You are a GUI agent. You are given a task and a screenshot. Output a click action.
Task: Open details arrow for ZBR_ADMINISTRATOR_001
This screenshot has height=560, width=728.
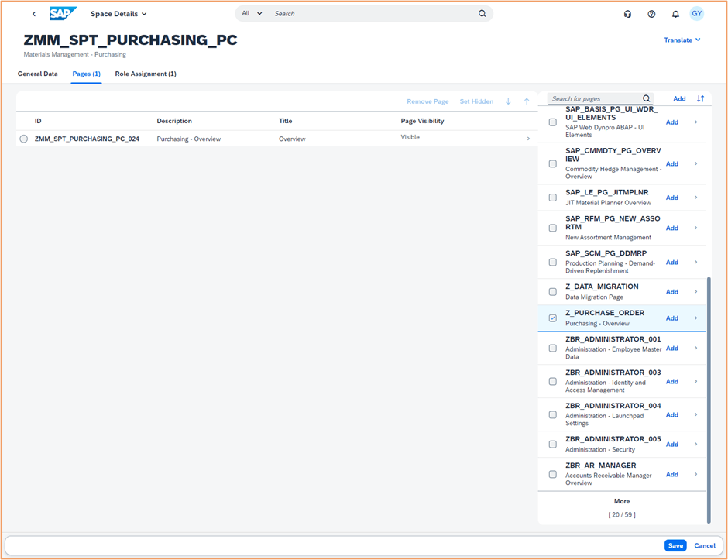[695, 348]
